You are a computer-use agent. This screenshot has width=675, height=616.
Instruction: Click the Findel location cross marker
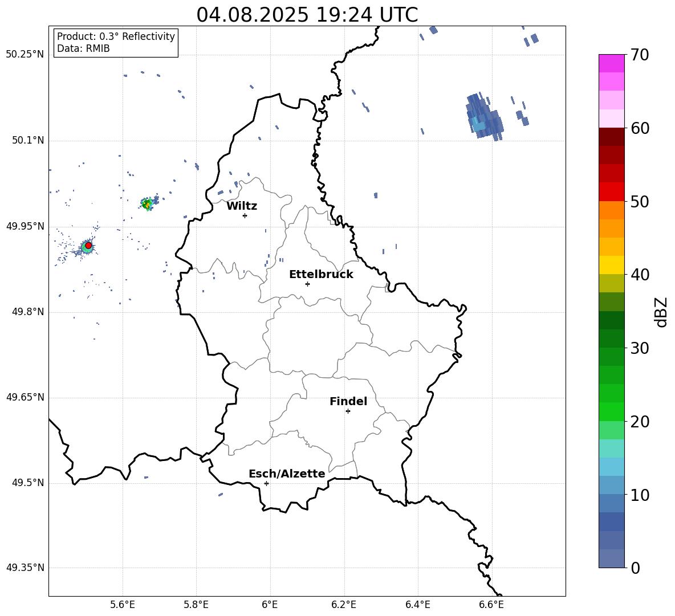(348, 411)
